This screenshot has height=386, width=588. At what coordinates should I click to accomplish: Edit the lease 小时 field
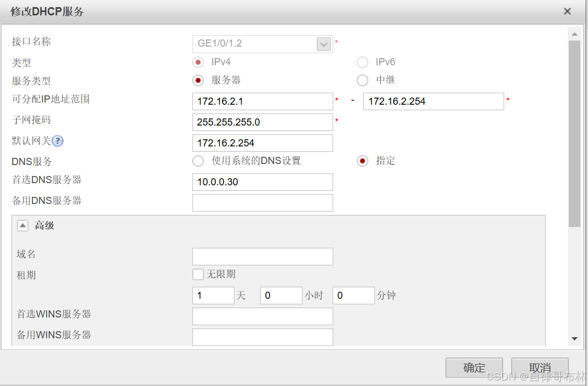pyautogui.click(x=281, y=296)
